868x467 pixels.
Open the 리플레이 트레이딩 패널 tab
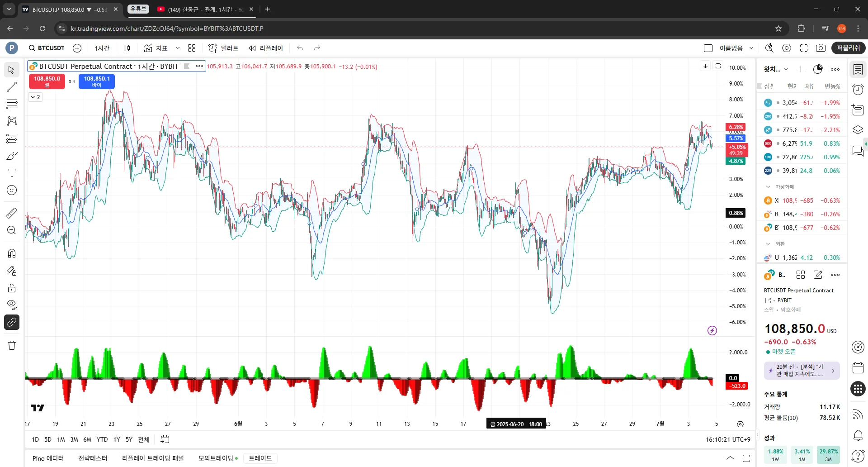click(x=153, y=458)
